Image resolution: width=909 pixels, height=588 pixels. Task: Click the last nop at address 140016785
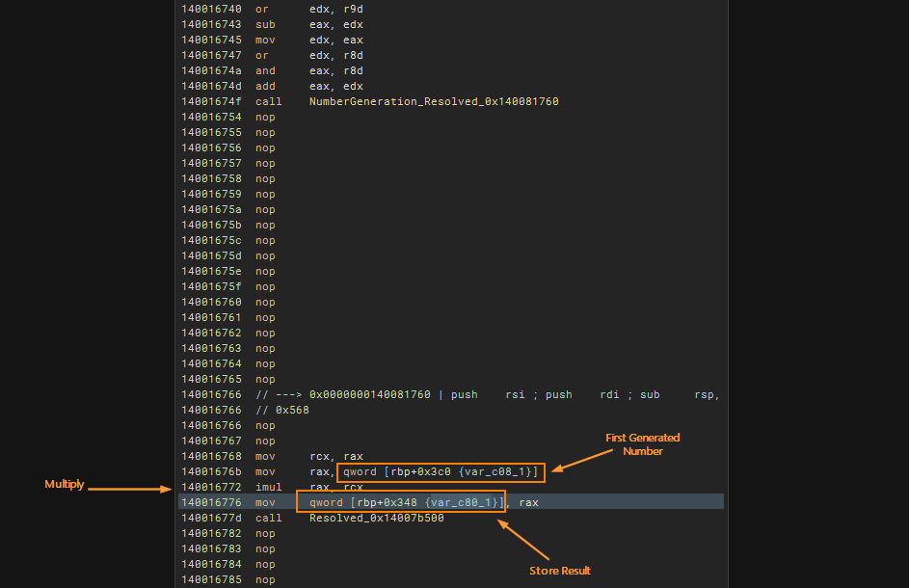coord(265,579)
